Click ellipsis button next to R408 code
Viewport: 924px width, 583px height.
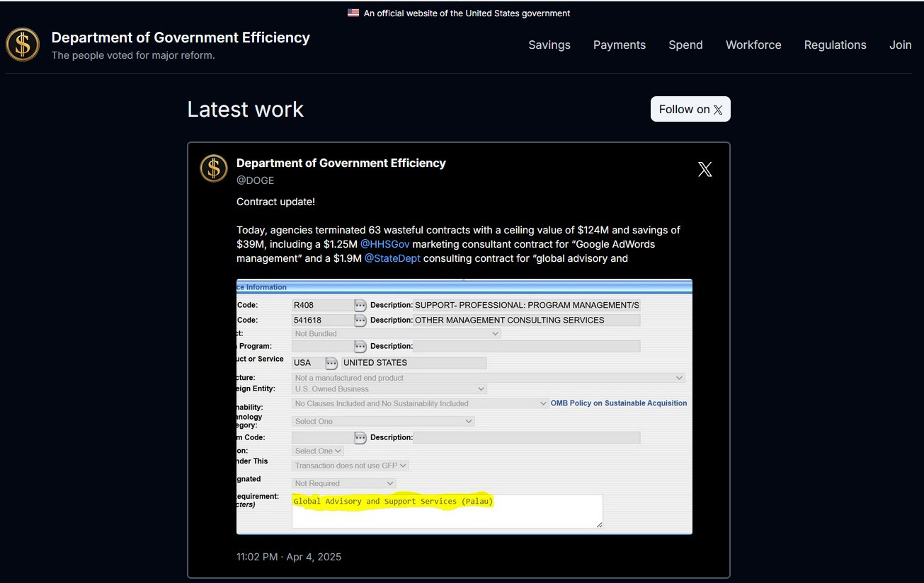pos(360,305)
